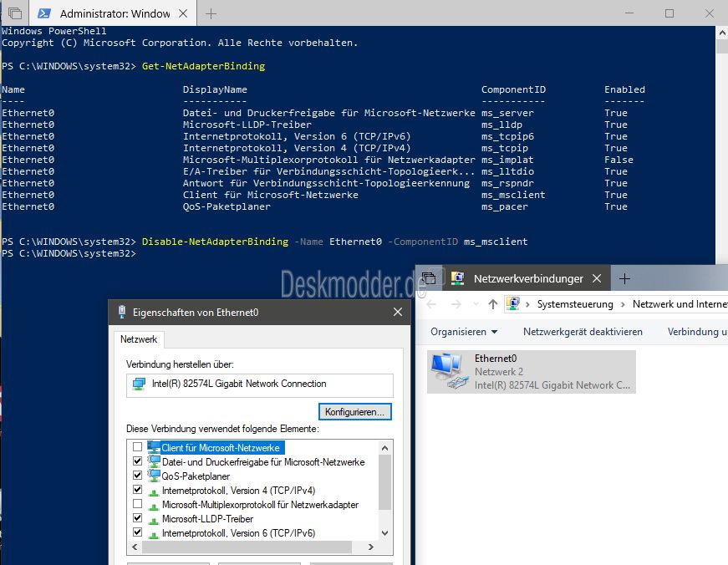The height and width of the screenshot is (565, 728).
Task: Click Netzwerk und Internet breadcrumb
Action: tap(680, 304)
